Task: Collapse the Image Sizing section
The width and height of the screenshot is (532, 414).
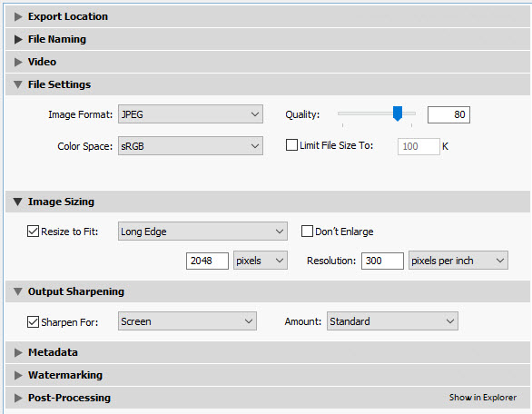Action: (18, 202)
